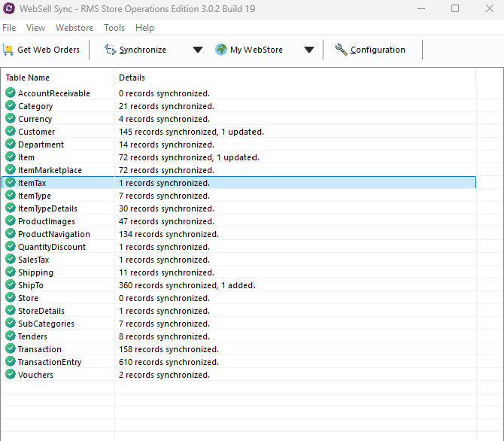The image size is (504, 441).
Task: Click the My WebStore globe icon
Action: [x=221, y=50]
